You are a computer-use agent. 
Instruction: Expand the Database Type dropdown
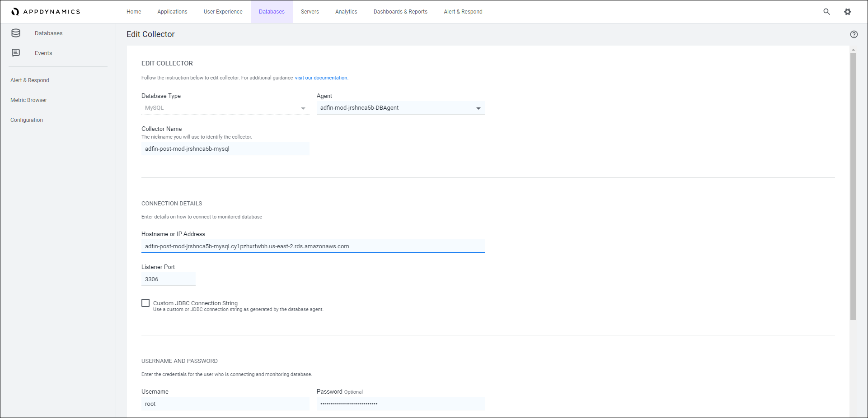click(x=303, y=108)
